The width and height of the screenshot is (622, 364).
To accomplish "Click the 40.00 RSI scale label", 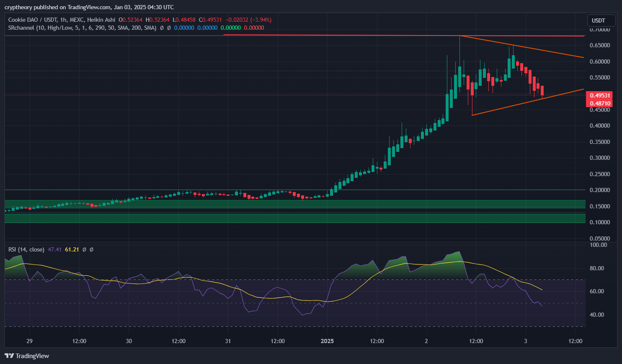I will pyautogui.click(x=597, y=315).
